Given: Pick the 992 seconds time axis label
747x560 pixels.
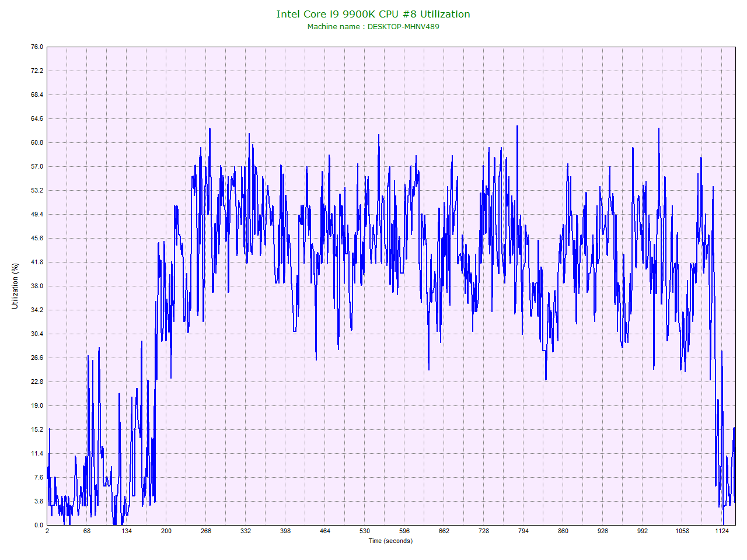Looking at the screenshot, I should pos(643,531).
